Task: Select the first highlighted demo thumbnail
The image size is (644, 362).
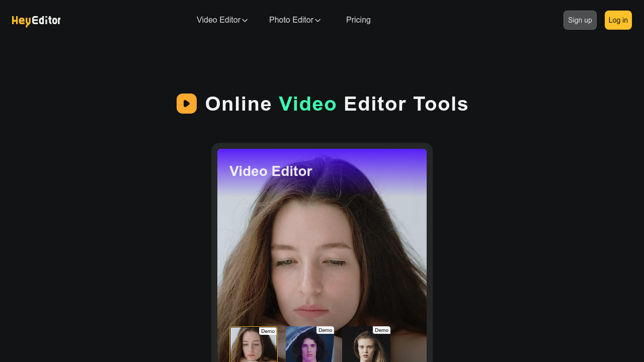Action: coord(254,347)
